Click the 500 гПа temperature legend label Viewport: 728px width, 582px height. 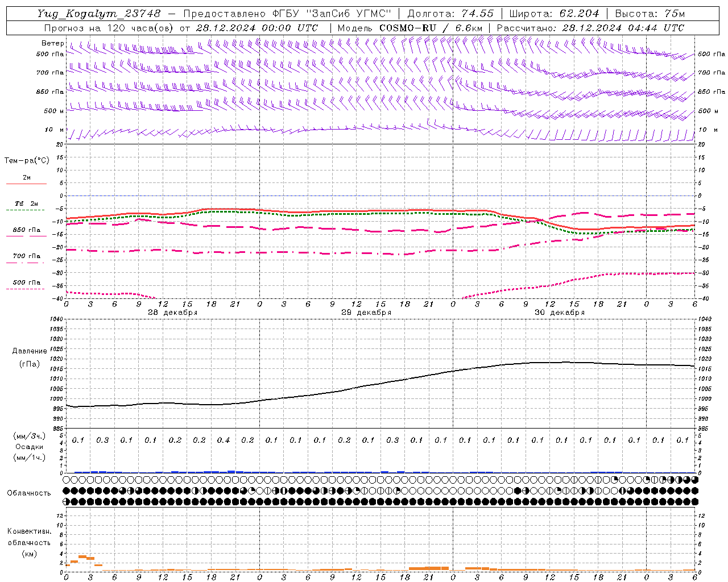pos(27,282)
